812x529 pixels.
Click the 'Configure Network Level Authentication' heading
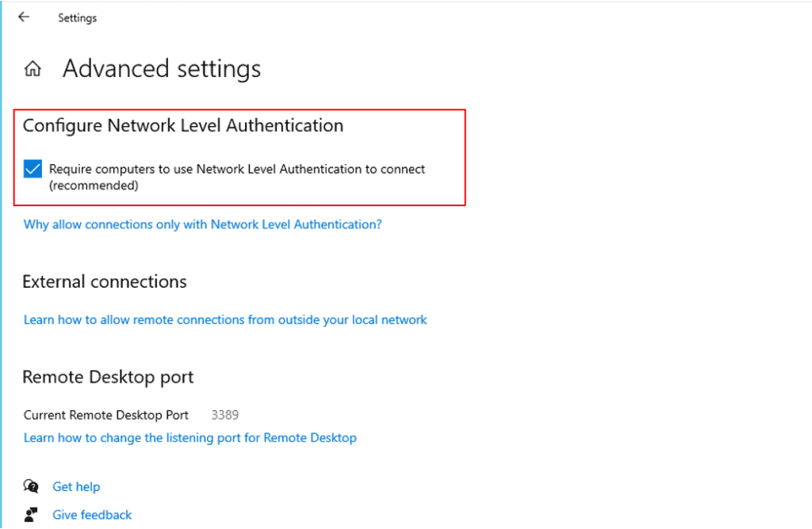point(182,125)
